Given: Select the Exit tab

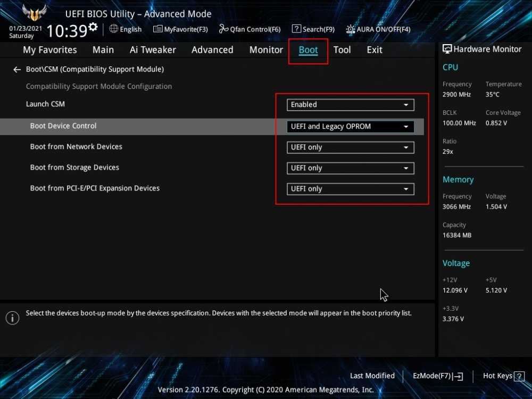Looking at the screenshot, I should click(x=374, y=50).
